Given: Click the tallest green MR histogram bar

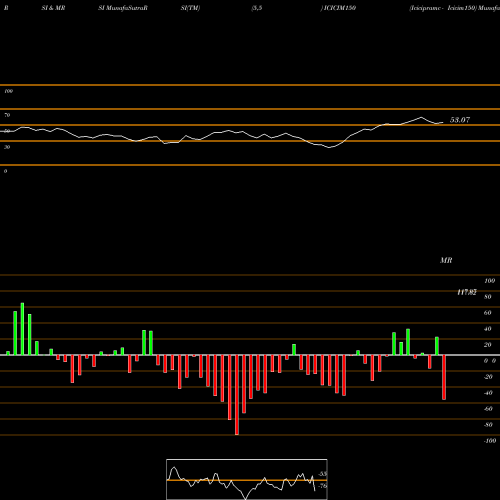Looking at the screenshot, I should pyautogui.click(x=22, y=329).
